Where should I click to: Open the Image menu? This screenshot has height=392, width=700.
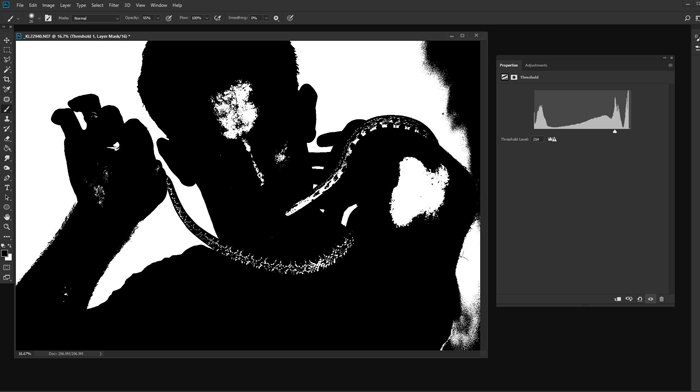(x=48, y=5)
